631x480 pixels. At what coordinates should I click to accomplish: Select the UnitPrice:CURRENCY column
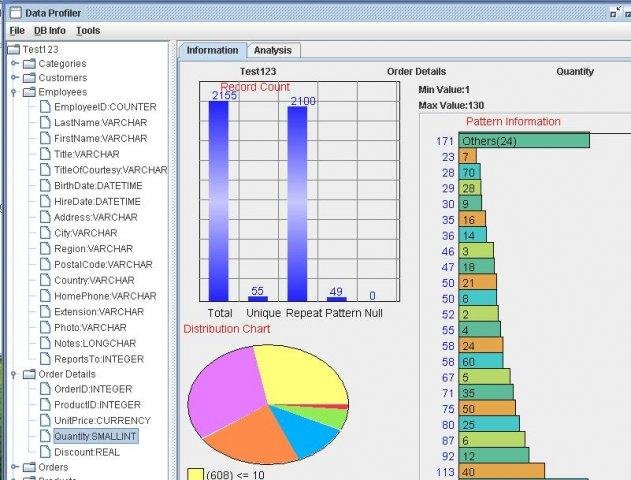coord(102,420)
